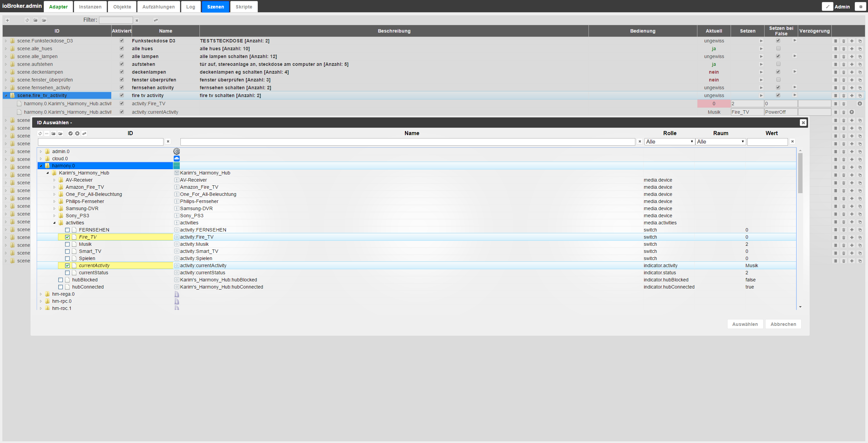Click collapse all folders icon in dialog toolbar
The image size is (868, 443).
tap(53, 133)
